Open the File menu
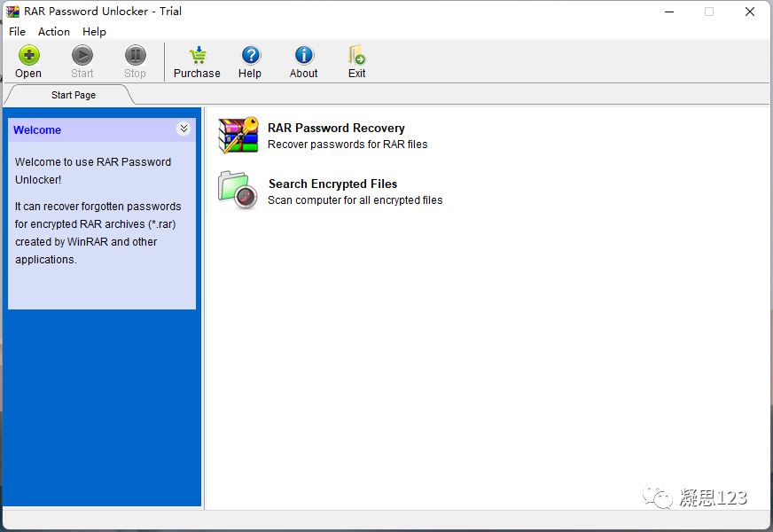This screenshot has height=532, width=773. pyautogui.click(x=17, y=32)
